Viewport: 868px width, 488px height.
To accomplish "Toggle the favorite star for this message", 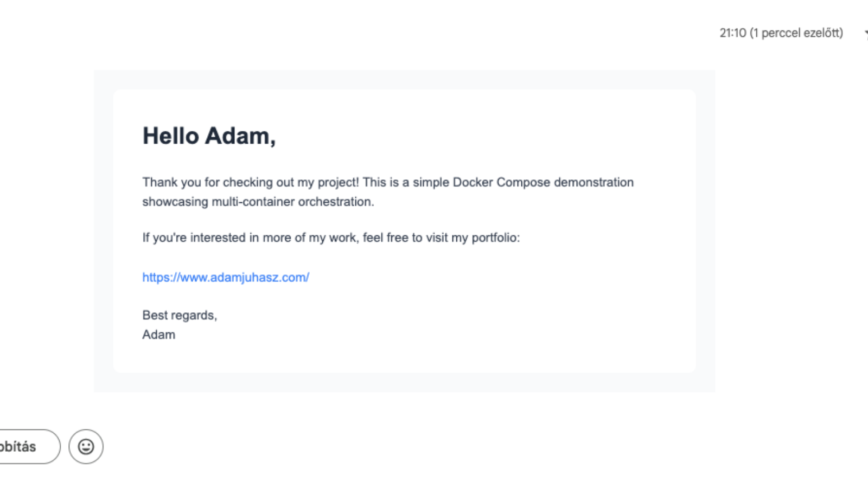I will (866, 33).
